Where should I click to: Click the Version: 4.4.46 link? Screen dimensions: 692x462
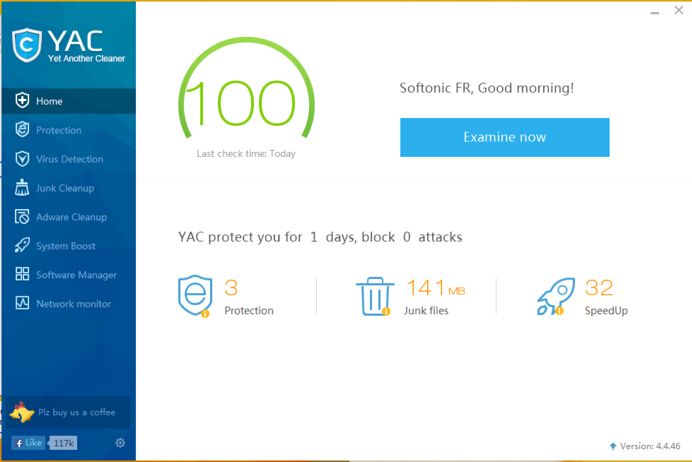pos(650,446)
